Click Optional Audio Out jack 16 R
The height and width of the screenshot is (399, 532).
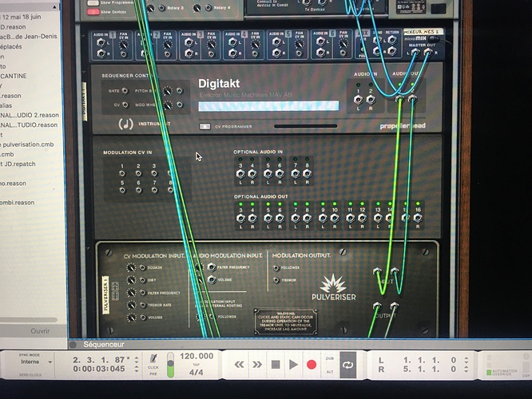coord(418,218)
